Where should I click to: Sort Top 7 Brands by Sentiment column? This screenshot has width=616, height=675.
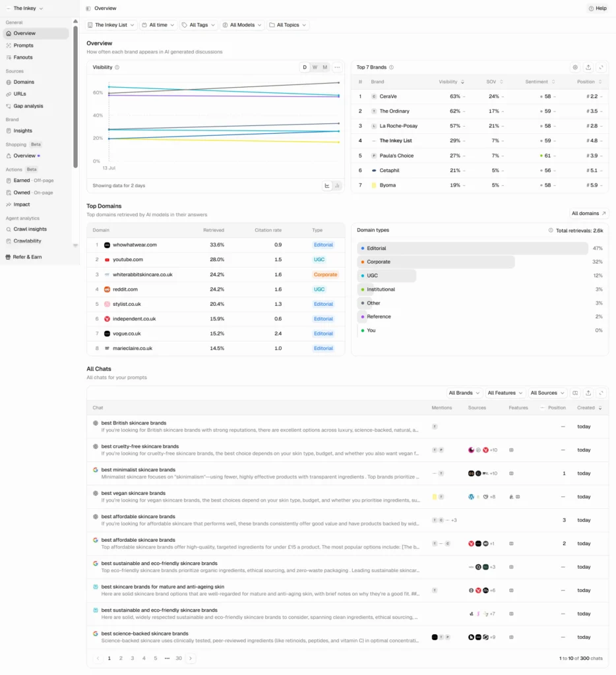[539, 82]
